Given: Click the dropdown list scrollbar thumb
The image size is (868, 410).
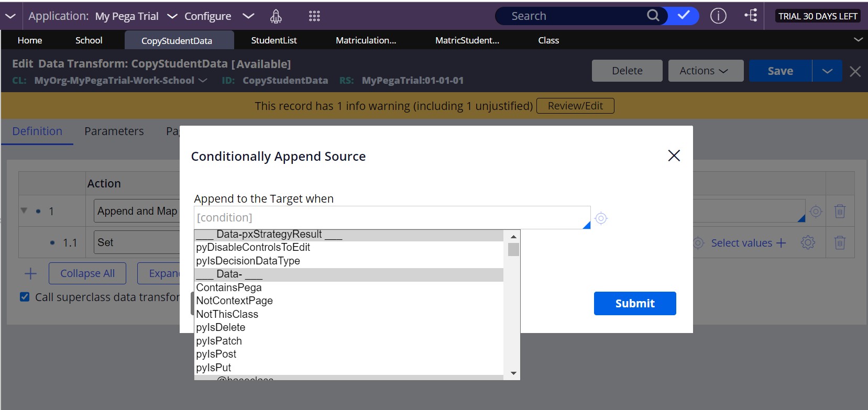Looking at the screenshot, I should [513, 249].
